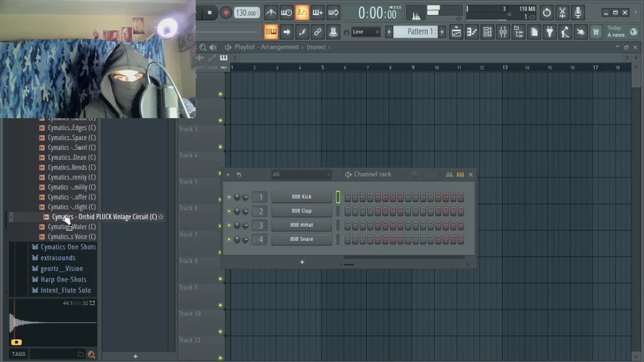
Task: Click the one-click audio recording scissors icon
Action: pos(562,13)
